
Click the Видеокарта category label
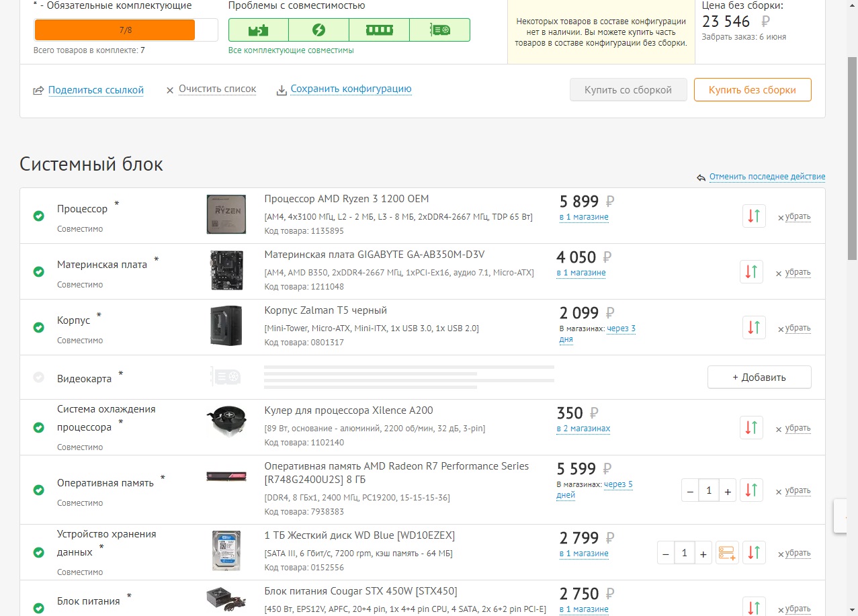click(84, 379)
